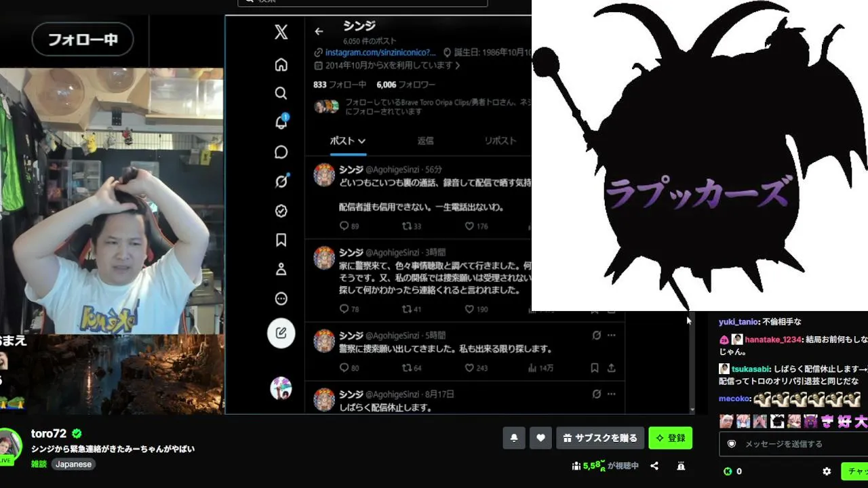Viewport: 868px width, 488px height.
Task: Open the instagram.com/sinziniconico link
Action: (380, 52)
